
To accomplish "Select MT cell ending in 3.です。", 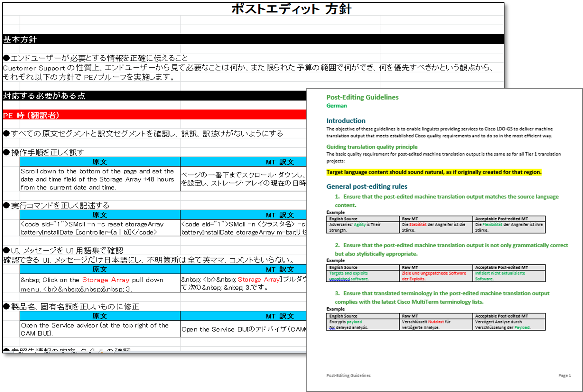I will click(x=243, y=283).
